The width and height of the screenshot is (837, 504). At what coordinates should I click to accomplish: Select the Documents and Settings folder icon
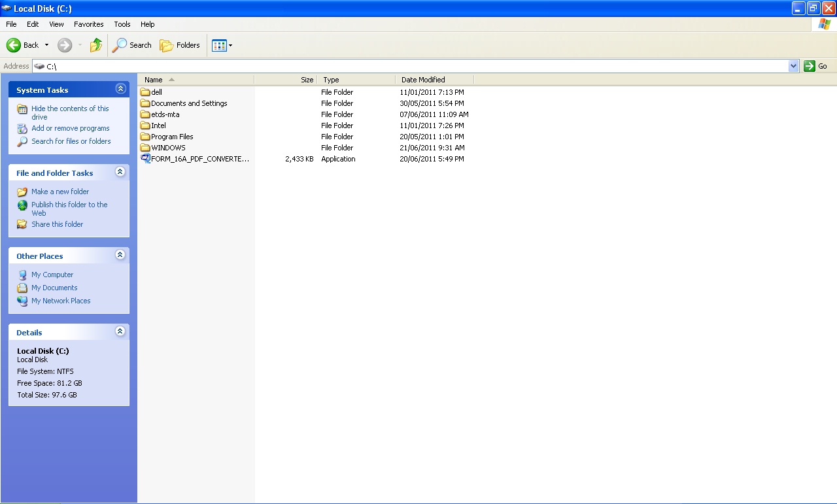click(145, 103)
